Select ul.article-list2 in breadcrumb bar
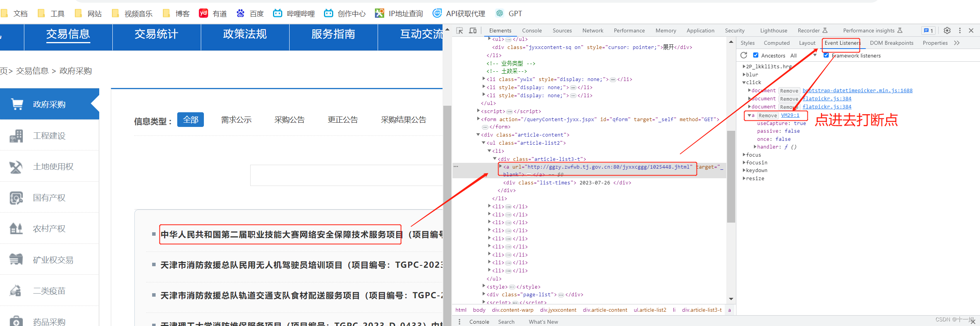This screenshot has width=980, height=326. [x=649, y=310]
